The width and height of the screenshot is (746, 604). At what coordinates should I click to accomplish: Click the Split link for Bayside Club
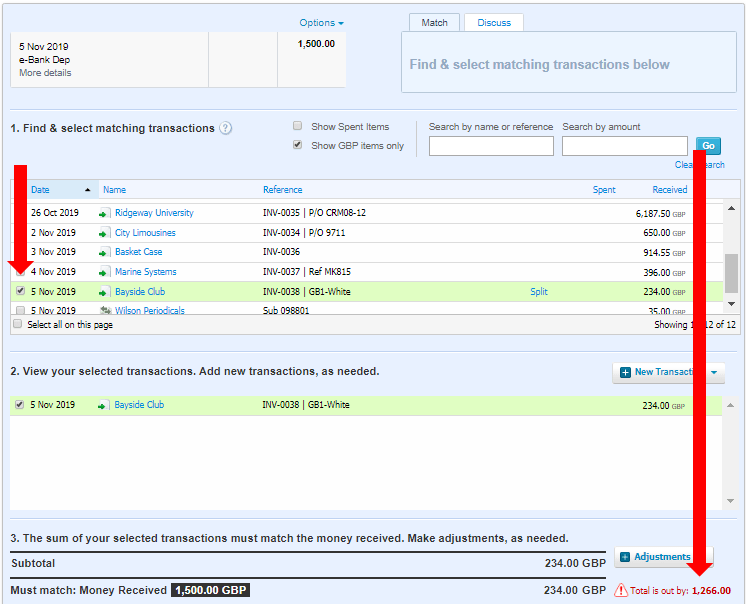tap(538, 292)
